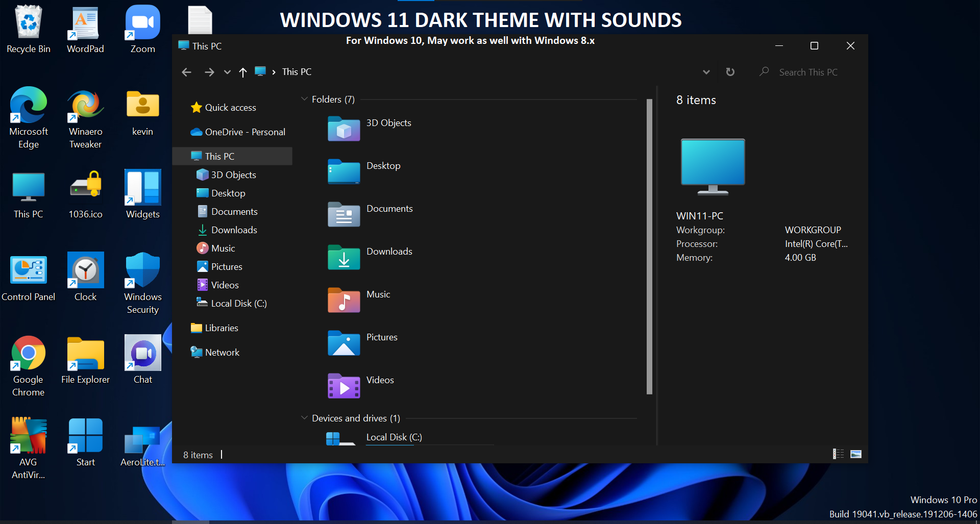Open the Pictures folder in main pane
Screen dimensions: 980x524
click(x=363, y=343)
